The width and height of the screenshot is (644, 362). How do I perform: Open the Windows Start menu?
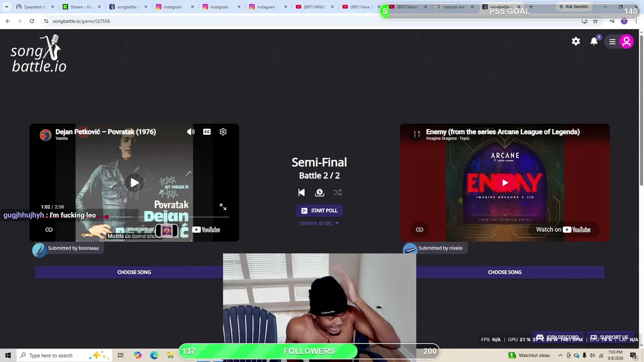pos(8,355)
